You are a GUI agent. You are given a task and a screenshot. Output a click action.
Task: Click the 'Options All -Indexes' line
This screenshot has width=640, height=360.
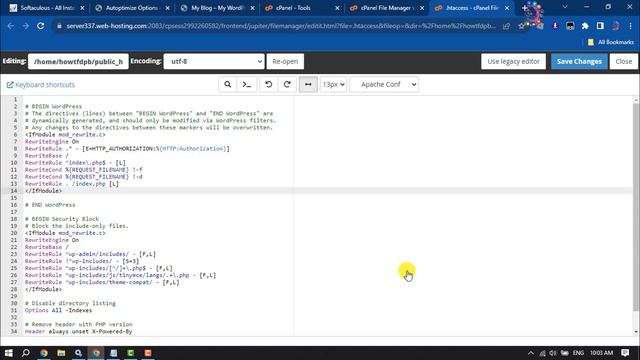[58, 310]
